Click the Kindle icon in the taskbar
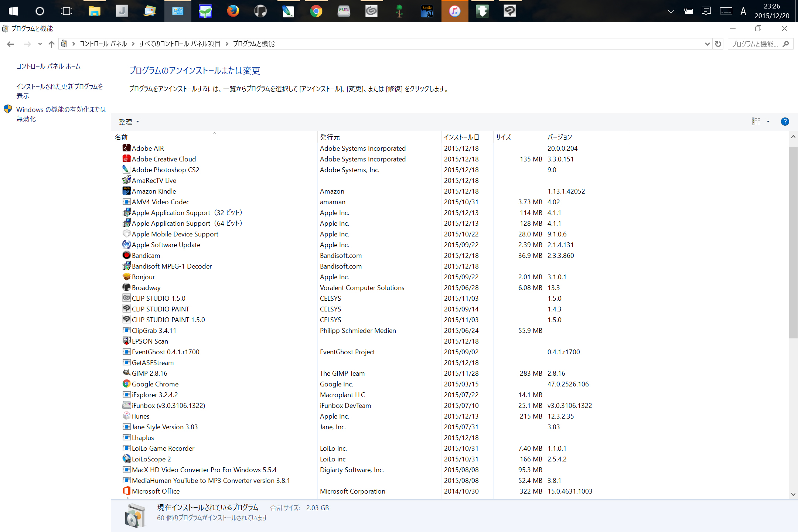Screen dimensions: 798x532 click(427, 11)
